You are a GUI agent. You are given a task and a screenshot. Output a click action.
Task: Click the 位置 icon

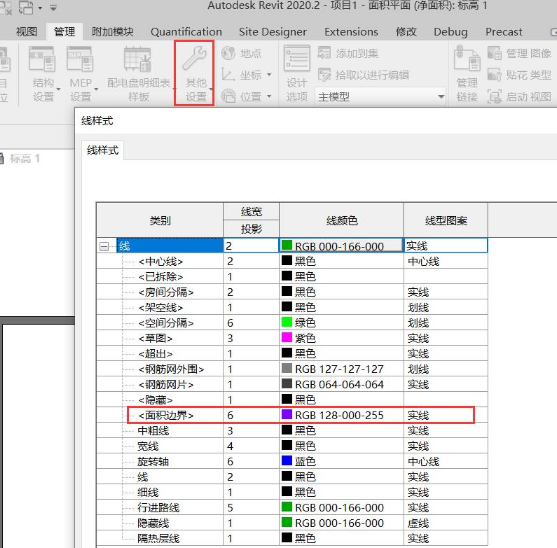[228, 96]
